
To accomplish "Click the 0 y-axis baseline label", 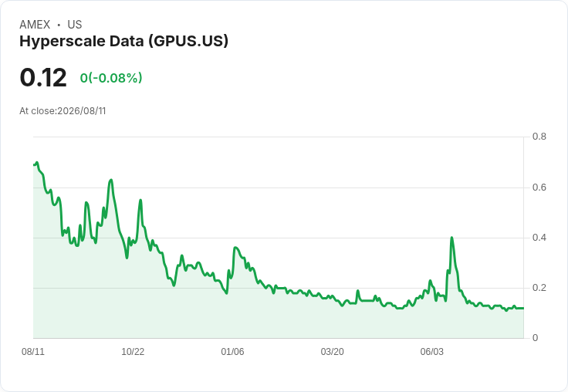I will pyautogui.click(x=535, y=338).
